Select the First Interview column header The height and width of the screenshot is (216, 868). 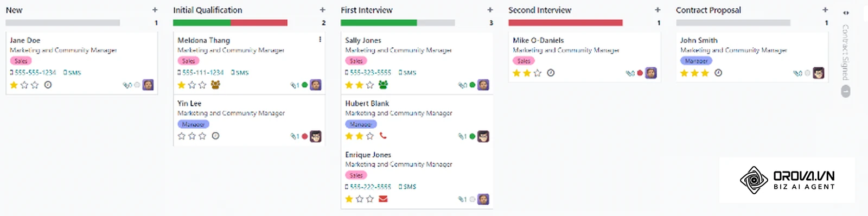367,10
